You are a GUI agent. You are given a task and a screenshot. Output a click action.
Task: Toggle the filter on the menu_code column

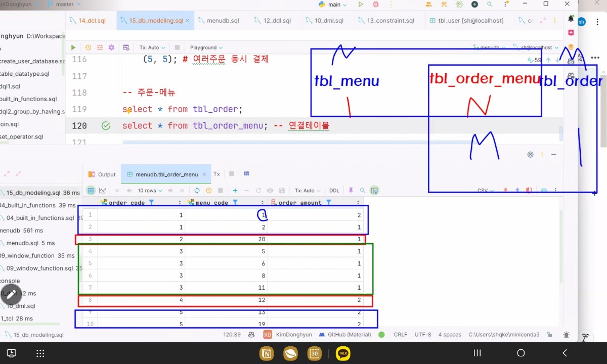[234, 202]
